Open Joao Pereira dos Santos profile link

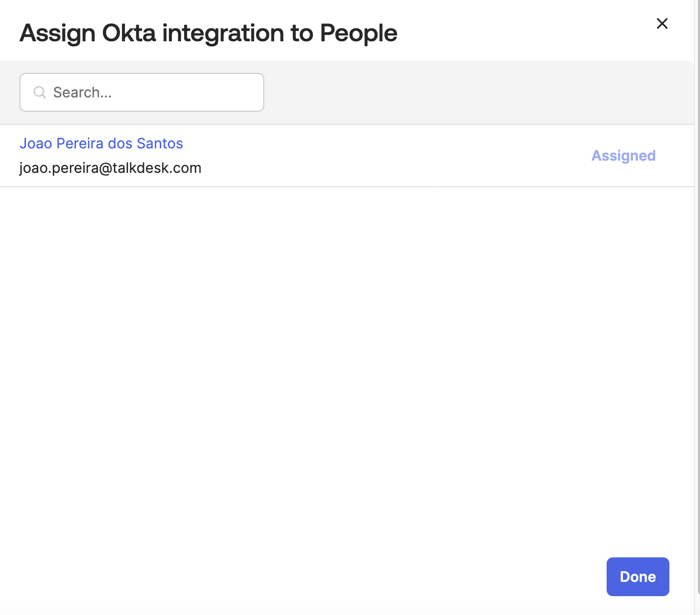pos(101,143)
